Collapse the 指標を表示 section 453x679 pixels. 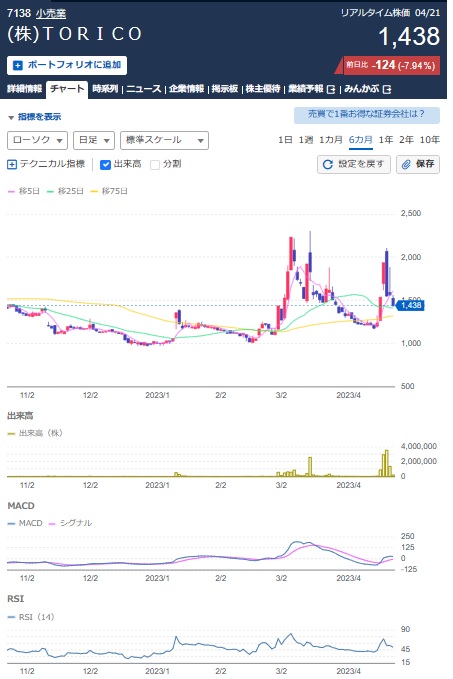click(x=35, y=117)
